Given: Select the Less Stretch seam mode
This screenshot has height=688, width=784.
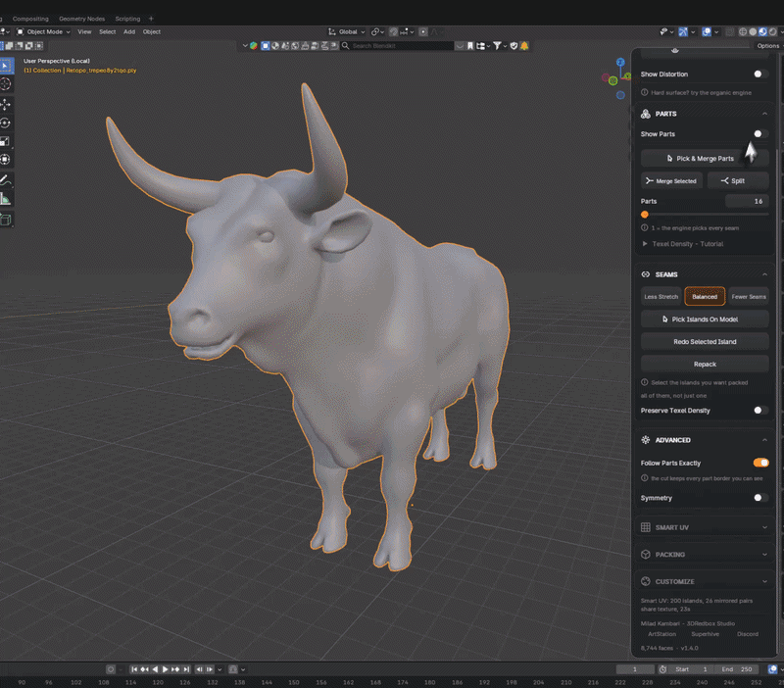Looking at the screenshot, I should pos(661,297).
